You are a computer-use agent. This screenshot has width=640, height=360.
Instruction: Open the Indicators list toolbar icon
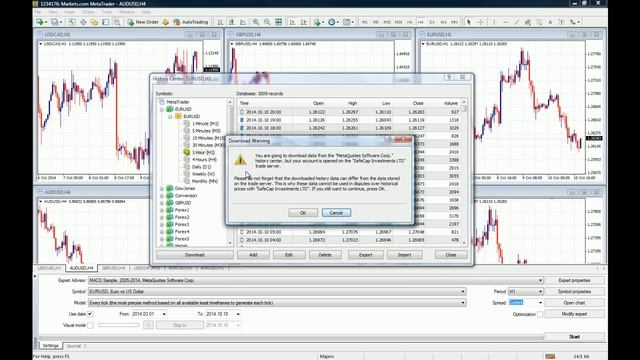[317, 22]
